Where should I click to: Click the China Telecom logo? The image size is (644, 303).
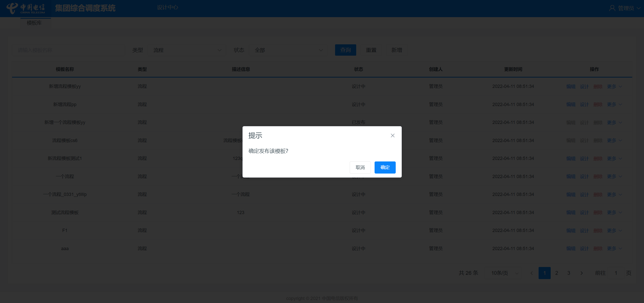click(26, 8)
